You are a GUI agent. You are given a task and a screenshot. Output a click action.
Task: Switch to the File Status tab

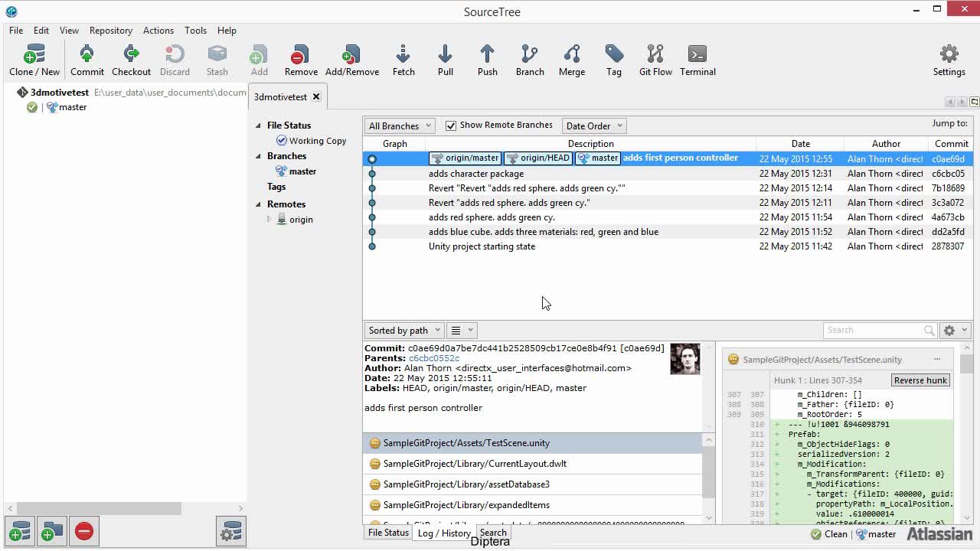[388, 533]
